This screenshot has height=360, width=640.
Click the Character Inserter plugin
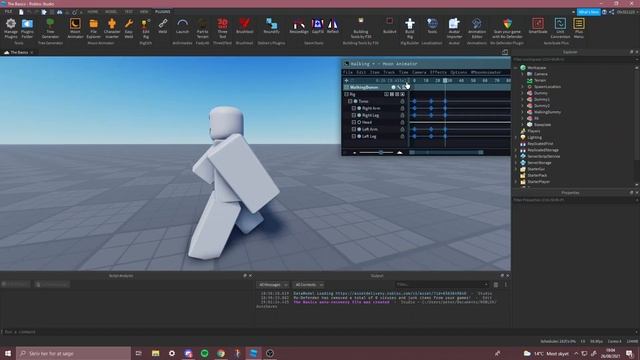click(x=112, y=28)
